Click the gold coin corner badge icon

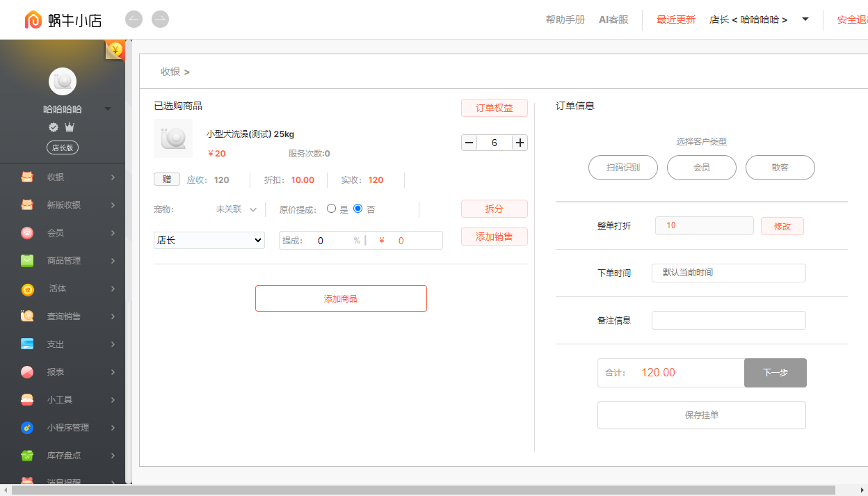tap(115, 50)
